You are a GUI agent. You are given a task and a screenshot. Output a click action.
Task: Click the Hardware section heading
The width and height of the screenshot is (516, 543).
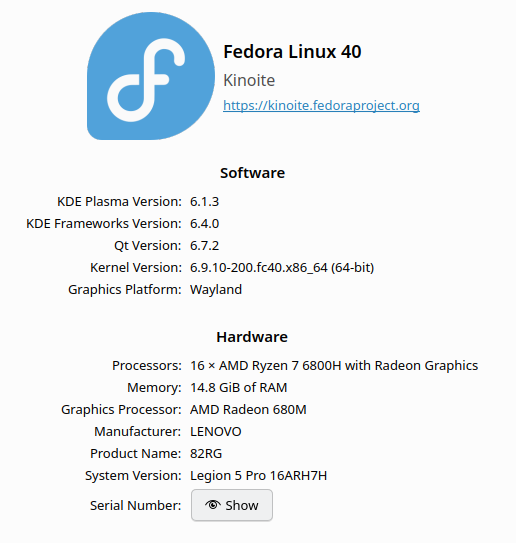click(x=252, y=337)
